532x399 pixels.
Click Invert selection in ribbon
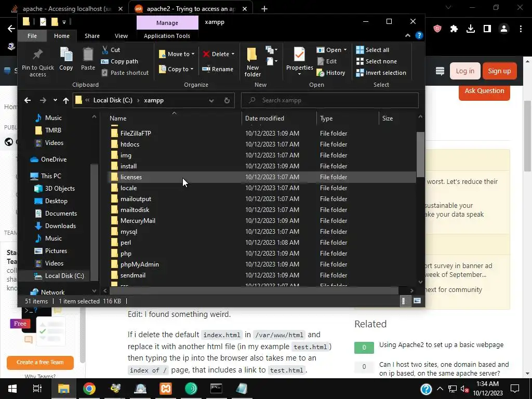[381, 73]
